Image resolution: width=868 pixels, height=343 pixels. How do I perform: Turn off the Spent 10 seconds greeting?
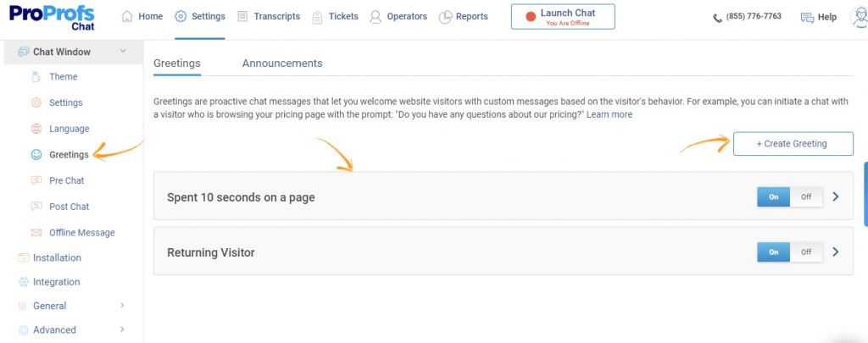click(806, 196)
